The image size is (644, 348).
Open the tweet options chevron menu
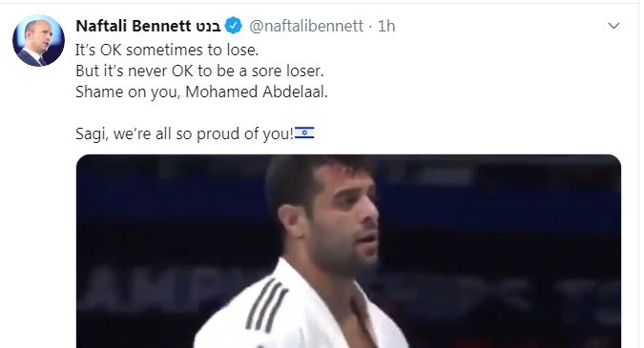pyautogui.click(x=613, y=26)
